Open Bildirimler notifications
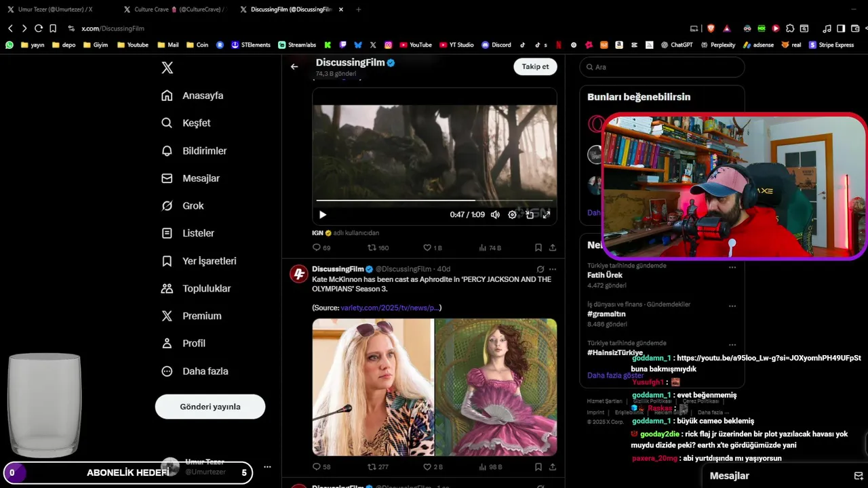868x488 pixels. click(194, 150)
